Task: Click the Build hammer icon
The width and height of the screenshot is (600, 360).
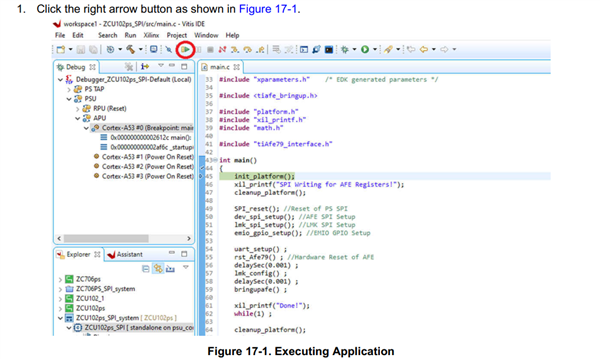Action: pyautogui.click(x=130, y=49)
